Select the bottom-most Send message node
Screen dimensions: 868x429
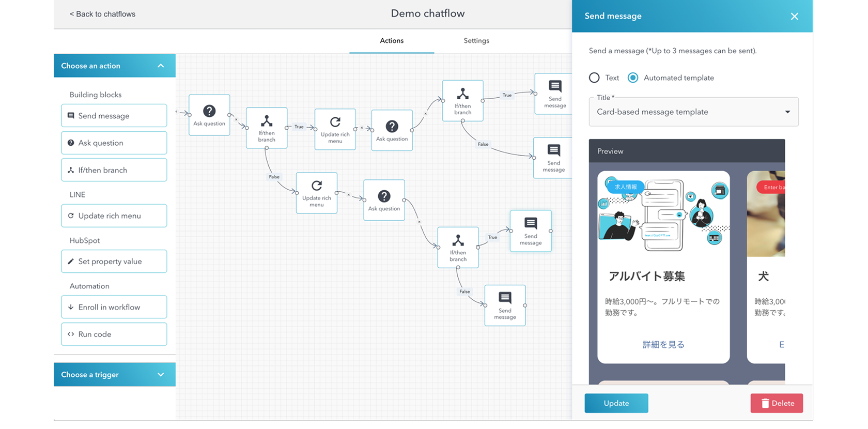tap(505, 305)
